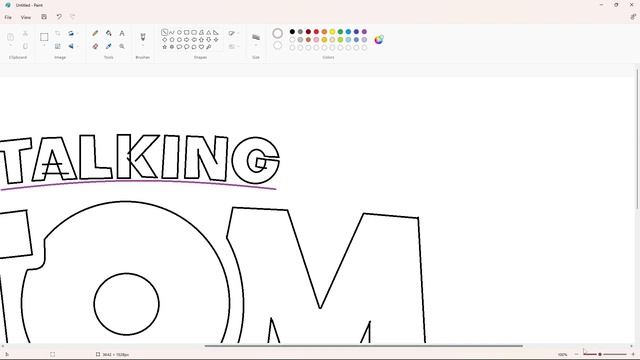The width and height of the screenshot is (640, 360).
Task: Open the File menu
Action: [x=8, y=18]
